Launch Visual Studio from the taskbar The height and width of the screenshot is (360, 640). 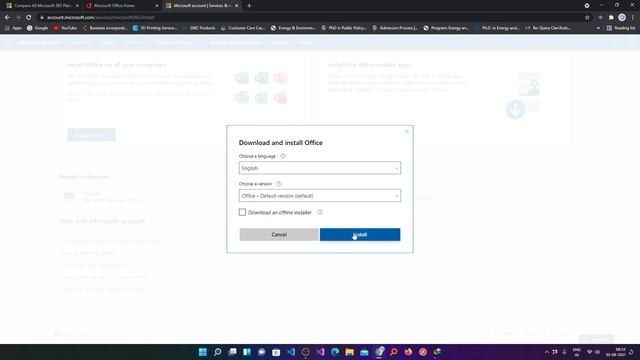[320, 352]
